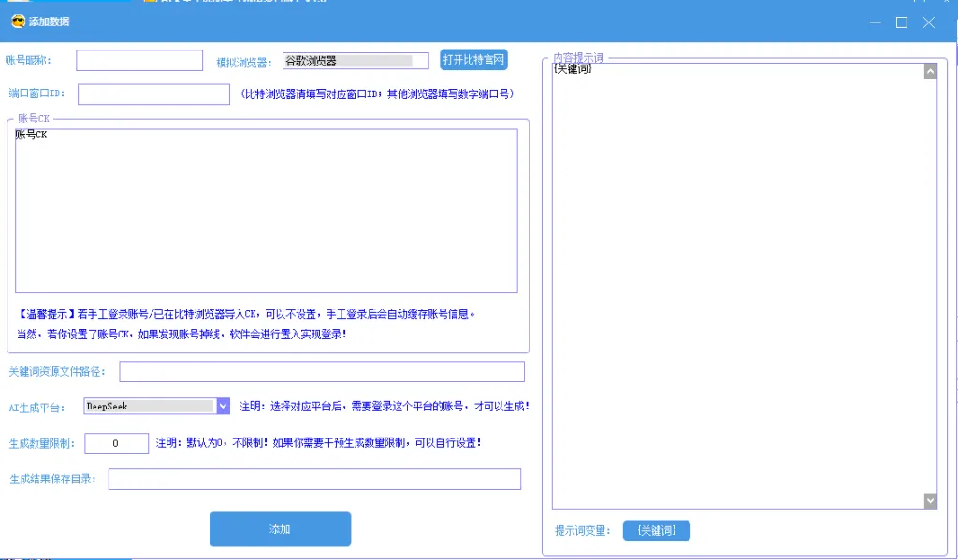
Task: Click the 添加数据 window title text
Action: click(x=49, y=22)
